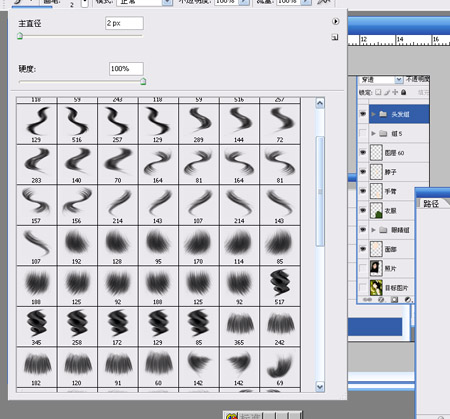Select the 衣服 layer
Viewport: 450px width, 419px height.
(x=391, y=211)
